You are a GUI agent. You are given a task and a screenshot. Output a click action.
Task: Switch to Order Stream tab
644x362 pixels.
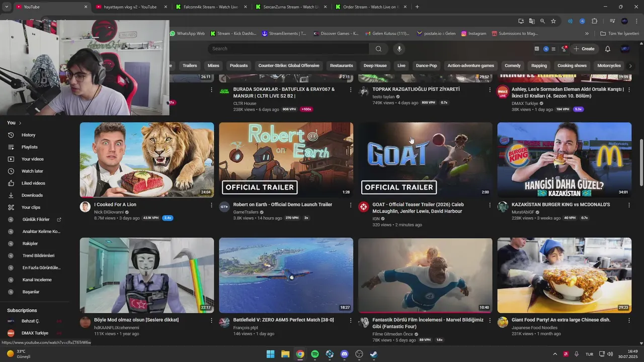(370, 7)
